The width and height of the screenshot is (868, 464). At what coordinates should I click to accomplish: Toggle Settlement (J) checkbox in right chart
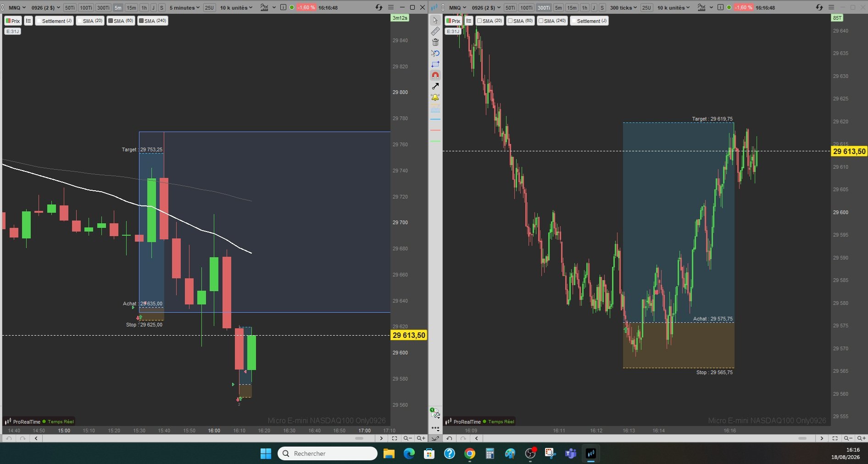point(574,21)
